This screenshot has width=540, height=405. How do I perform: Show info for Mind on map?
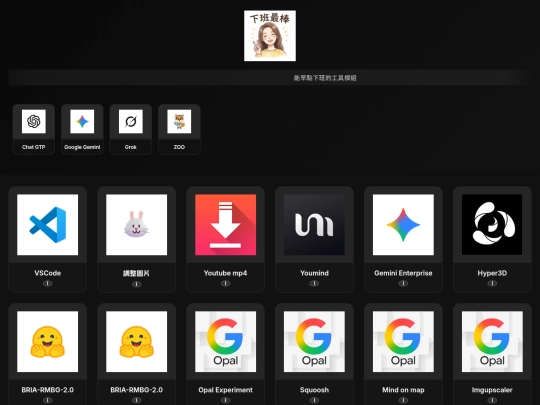click(x=403, y=400)
